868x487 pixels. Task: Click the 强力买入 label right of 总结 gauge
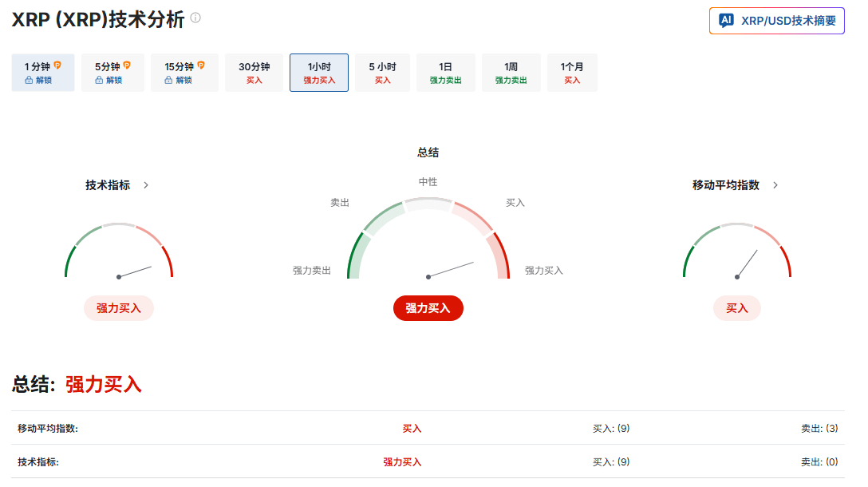click(x=543, y=271)
